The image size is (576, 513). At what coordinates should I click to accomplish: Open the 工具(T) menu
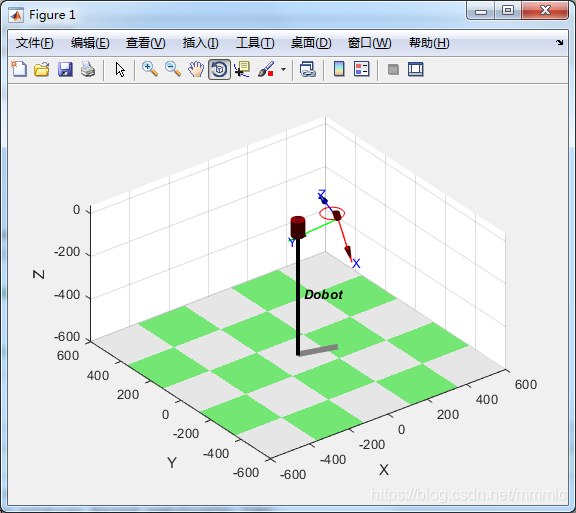255,43
